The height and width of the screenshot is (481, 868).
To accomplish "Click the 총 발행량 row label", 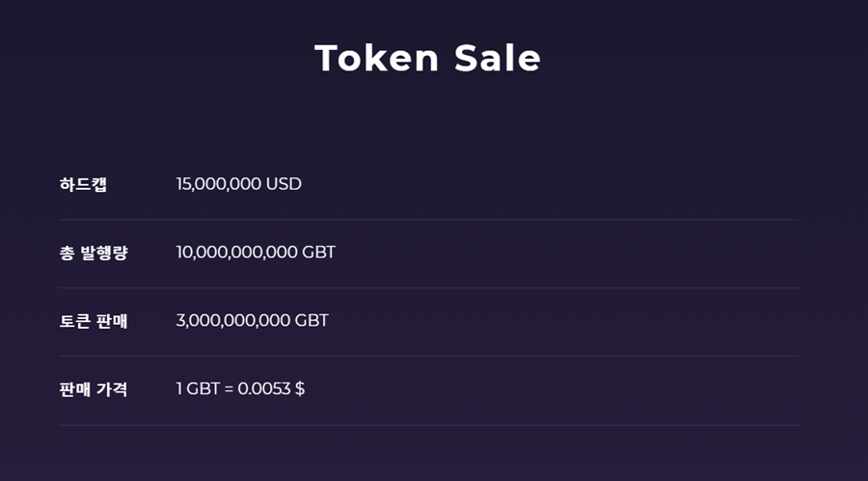I will coord(94,253).
